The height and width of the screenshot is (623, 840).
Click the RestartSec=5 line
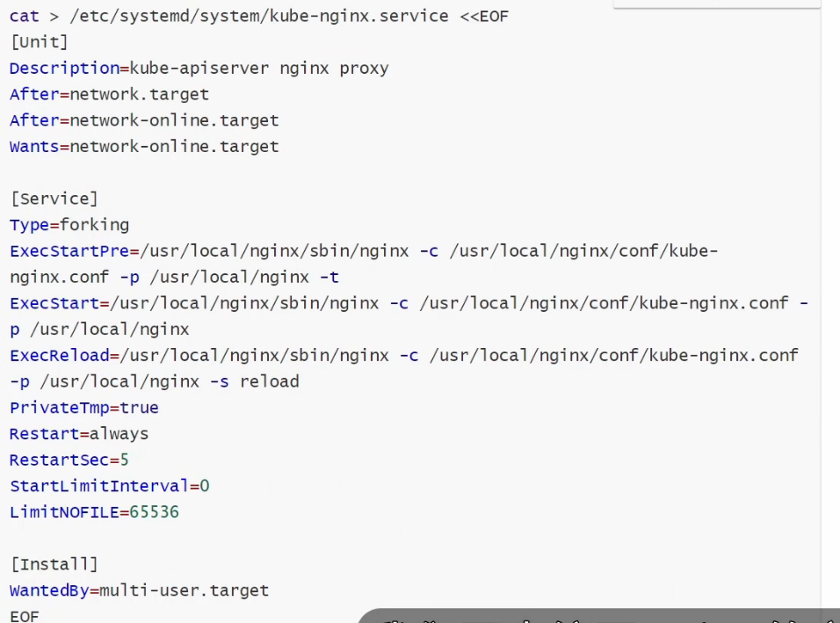(x=69, y=460)
